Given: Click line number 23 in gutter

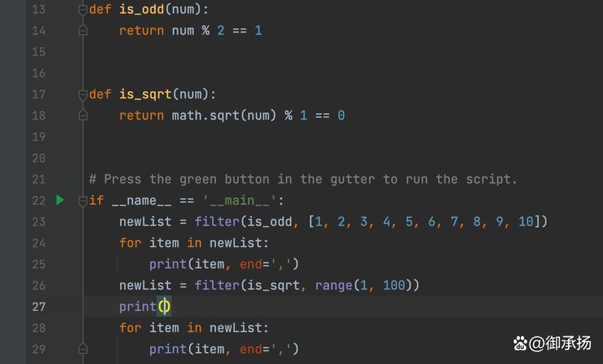Looking at the screenshot, I should click(x=39, y=222).
